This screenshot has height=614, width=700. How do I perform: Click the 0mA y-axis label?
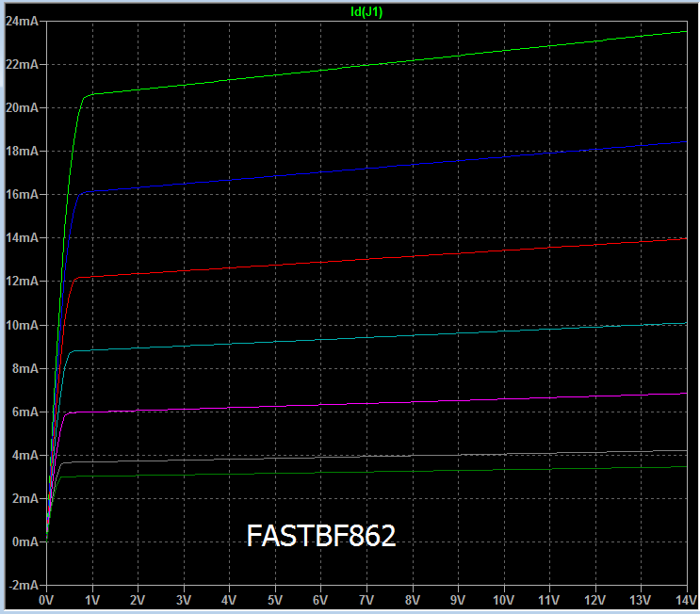[x=25, y=541]
